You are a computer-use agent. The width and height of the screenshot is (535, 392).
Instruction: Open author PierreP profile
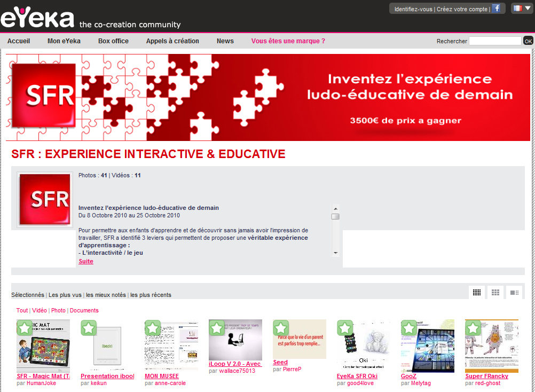click(x=292, y=369)
